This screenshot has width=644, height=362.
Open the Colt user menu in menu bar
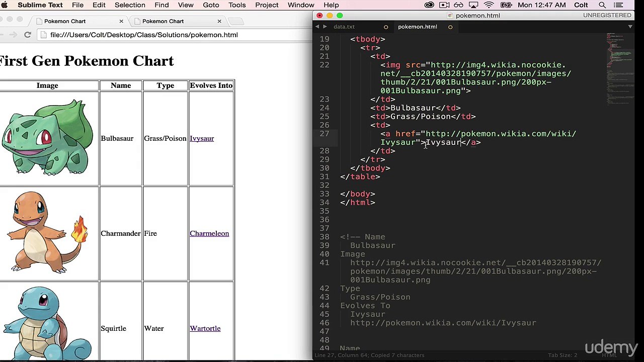pos(581,5)
